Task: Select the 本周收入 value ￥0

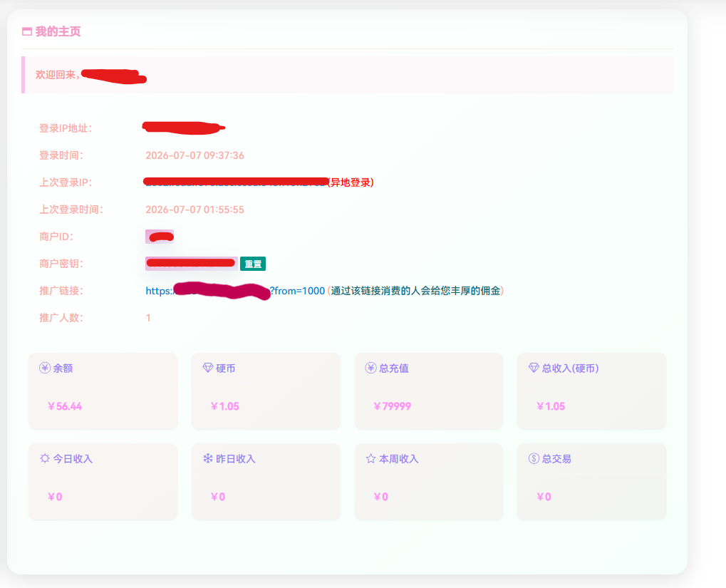Action: (380, 497)
